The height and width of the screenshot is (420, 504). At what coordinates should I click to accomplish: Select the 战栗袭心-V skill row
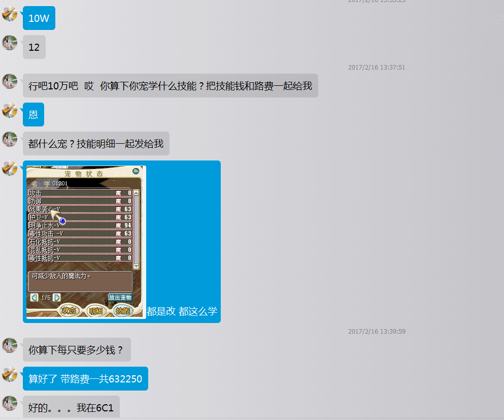point(80,209)
